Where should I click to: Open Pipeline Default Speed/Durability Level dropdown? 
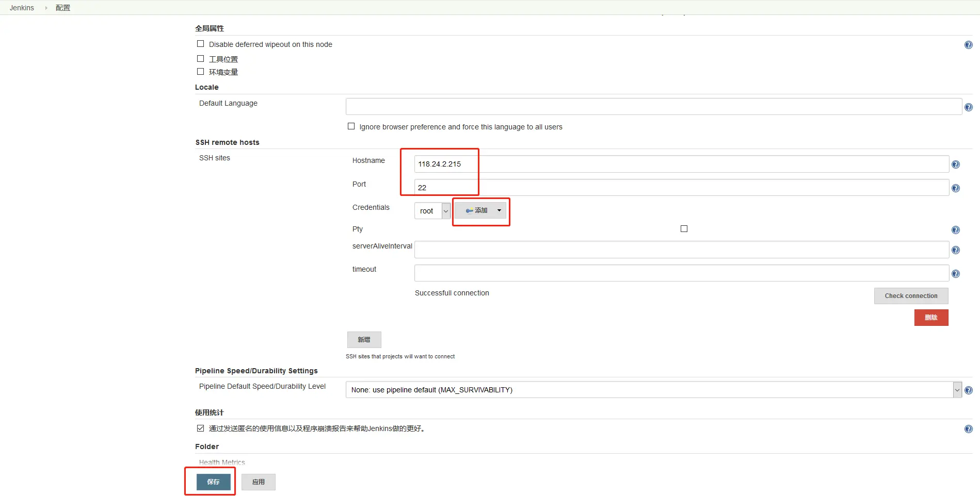653,390
